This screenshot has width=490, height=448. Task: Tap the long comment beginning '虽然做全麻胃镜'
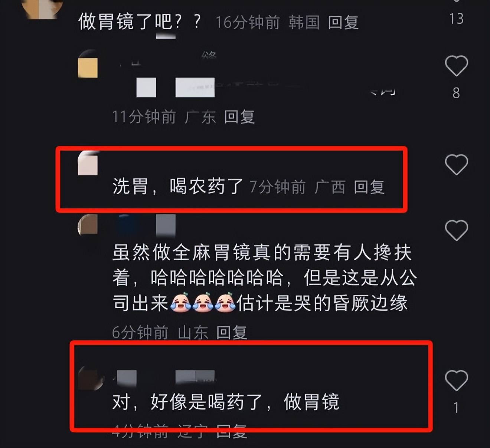tap(265, 278)
